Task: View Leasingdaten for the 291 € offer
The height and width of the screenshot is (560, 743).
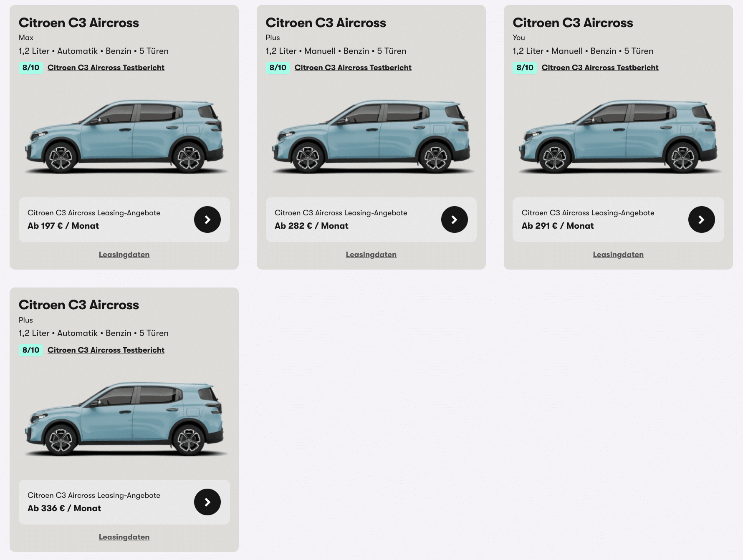Action: coord(618,255)
